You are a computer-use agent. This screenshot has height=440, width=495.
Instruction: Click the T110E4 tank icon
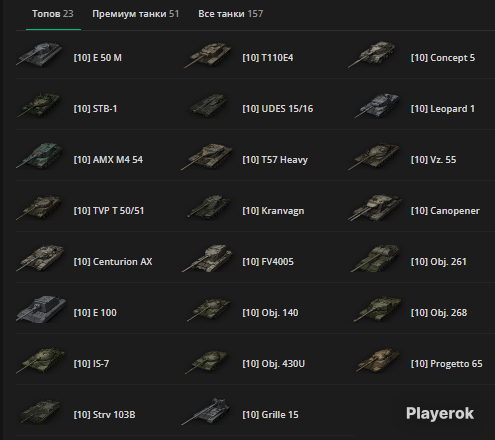[208, 55]
